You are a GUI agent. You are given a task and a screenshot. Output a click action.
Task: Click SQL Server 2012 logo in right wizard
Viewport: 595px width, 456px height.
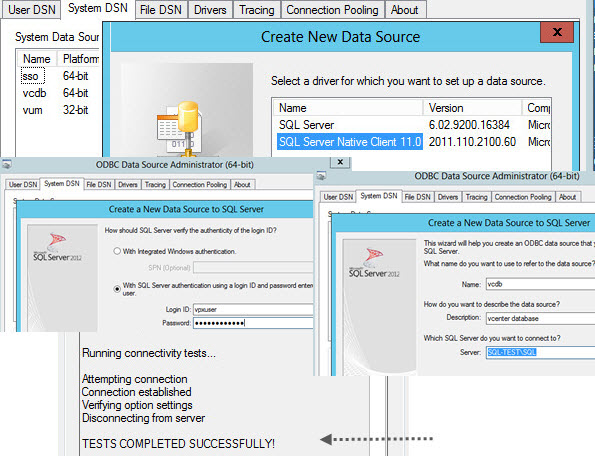pyautogui.click(x=374, y=263)
